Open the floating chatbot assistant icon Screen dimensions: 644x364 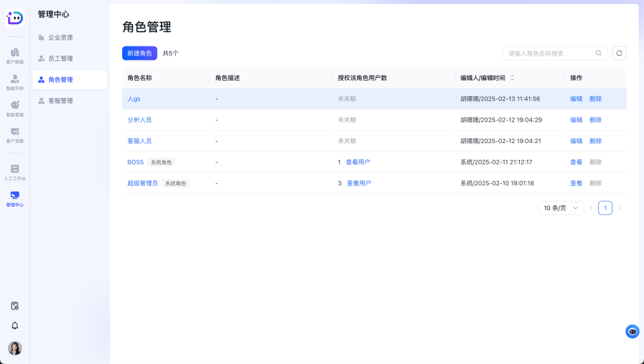[632, 331]
